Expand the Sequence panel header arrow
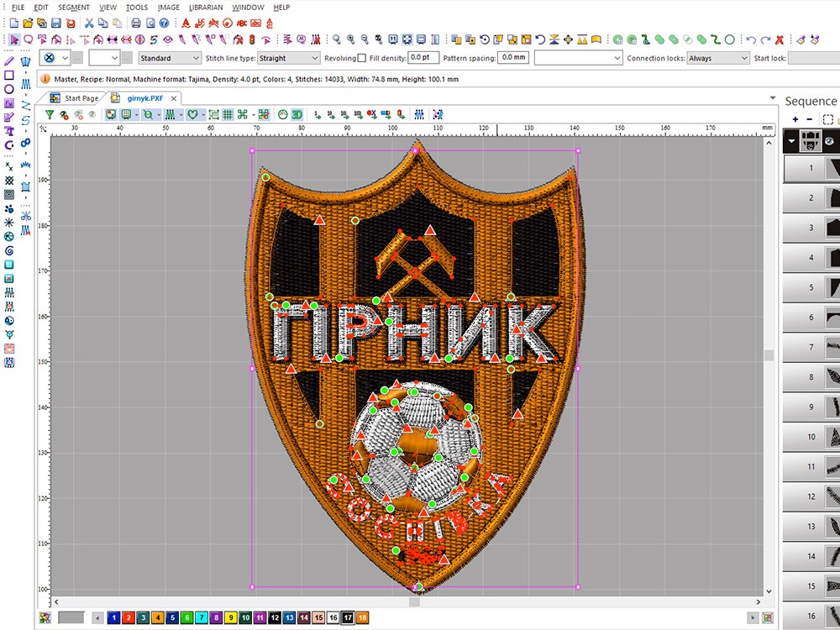The height and width of the screenshot is (630, 840). 792,141
